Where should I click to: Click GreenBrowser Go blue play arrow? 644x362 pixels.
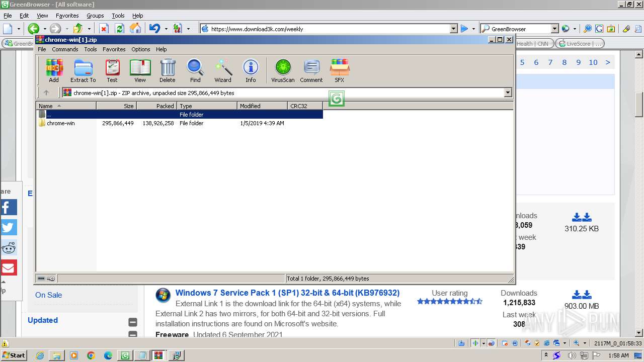click(x=464, y=29)
